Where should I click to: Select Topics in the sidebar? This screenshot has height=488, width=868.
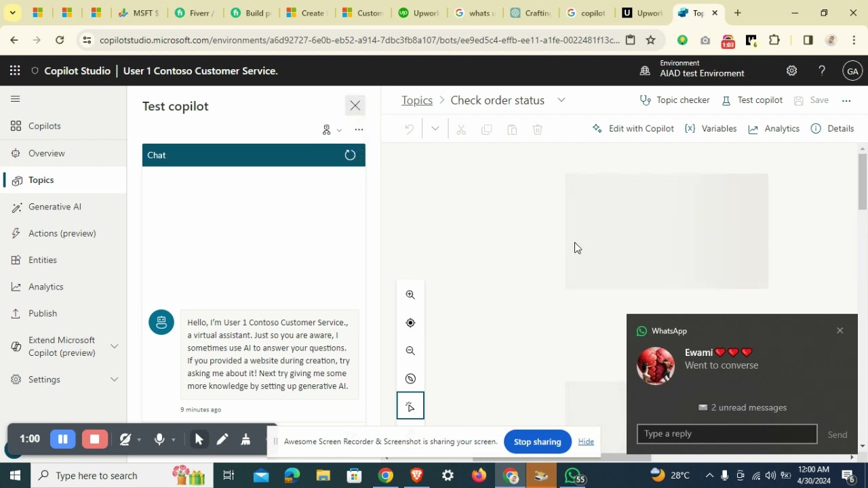tap(63, 180)
